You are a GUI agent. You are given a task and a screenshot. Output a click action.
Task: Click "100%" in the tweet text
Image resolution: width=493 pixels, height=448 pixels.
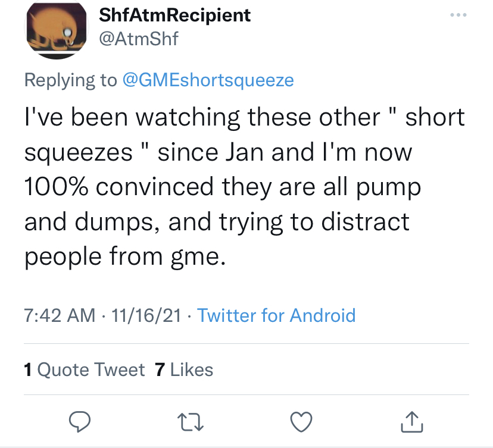56,187
